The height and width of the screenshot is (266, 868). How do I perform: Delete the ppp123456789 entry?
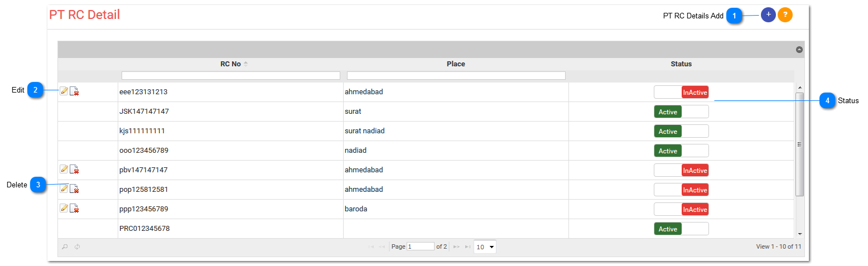pyautogui.click(x=74, y=209)
